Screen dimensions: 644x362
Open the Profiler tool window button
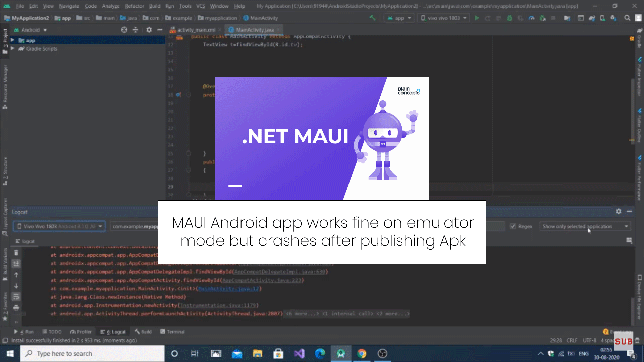[x=81, y=332]
